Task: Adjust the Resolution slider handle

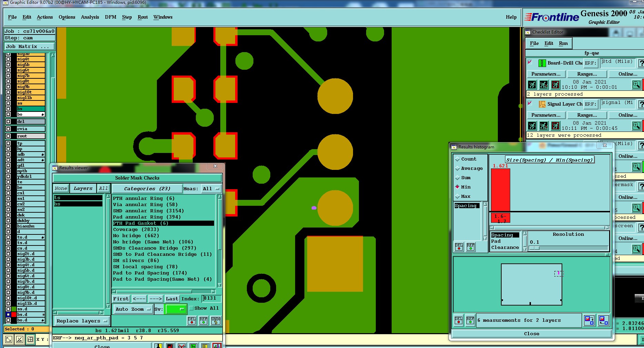Action: point(534,248)
